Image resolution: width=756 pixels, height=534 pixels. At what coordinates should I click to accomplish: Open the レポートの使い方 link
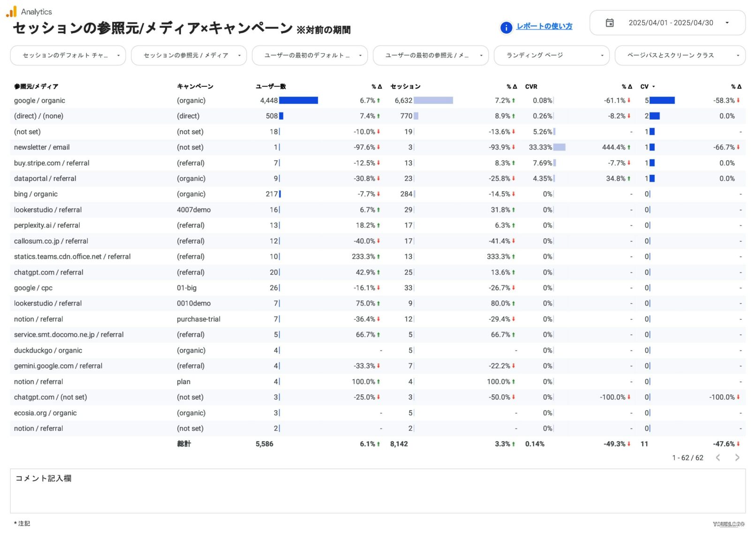pyautogui.click(x=544, y=27)
